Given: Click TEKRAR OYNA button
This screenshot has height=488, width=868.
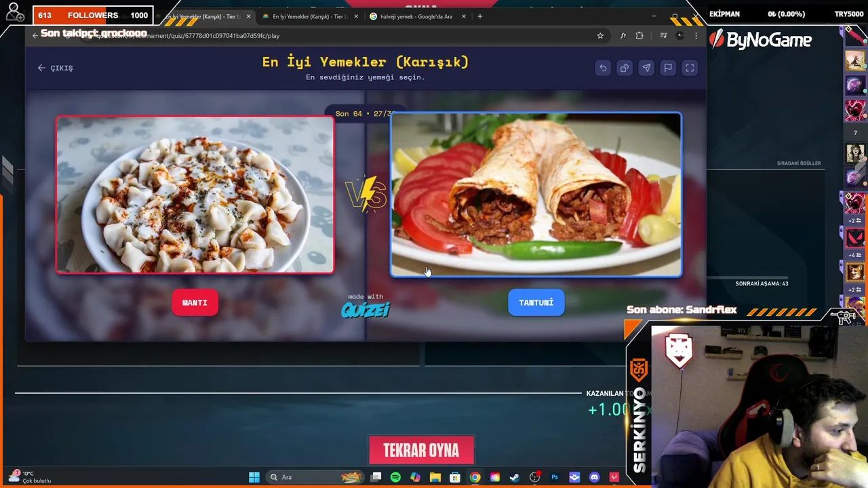Looking at the screenshot, I should [421, 451].
